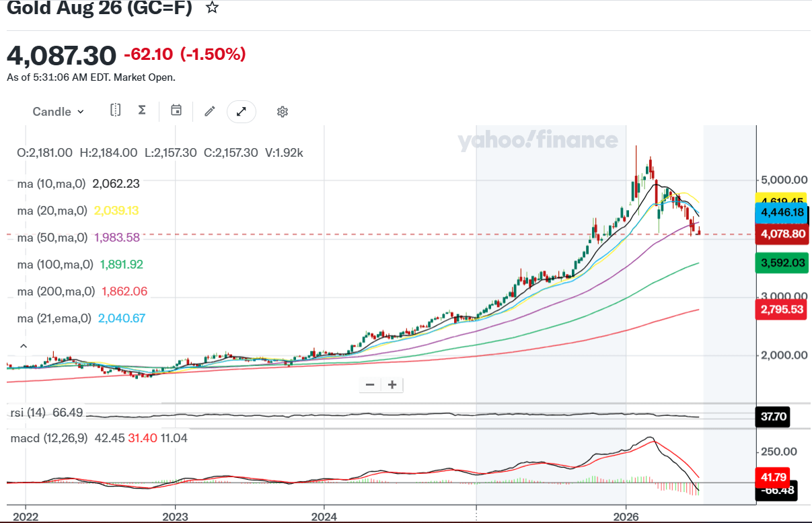Collapse the indicator legend chevron
The width and height of the screenshot is (812, 523).
[x=24, y=346]
